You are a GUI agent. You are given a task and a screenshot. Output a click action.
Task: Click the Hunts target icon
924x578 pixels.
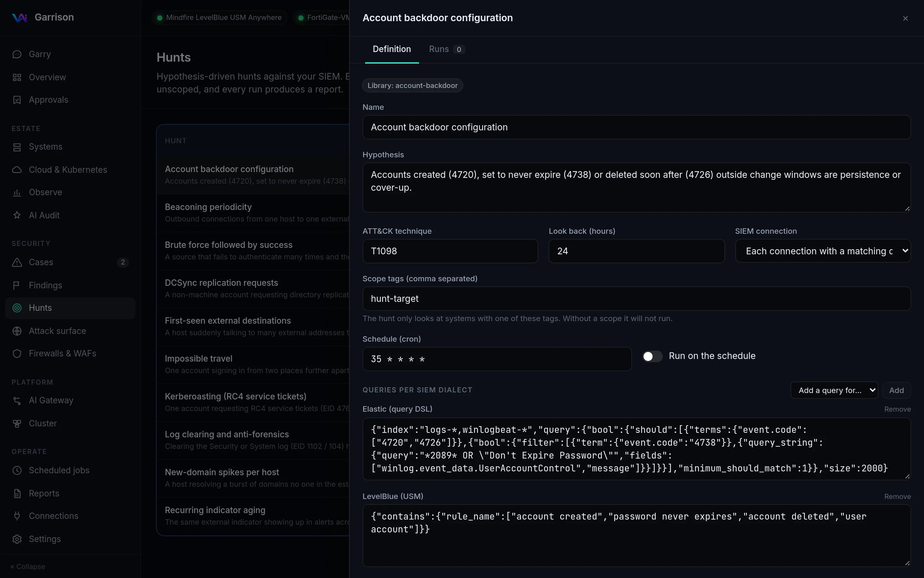pyautogui.click(x=17, y=308)
